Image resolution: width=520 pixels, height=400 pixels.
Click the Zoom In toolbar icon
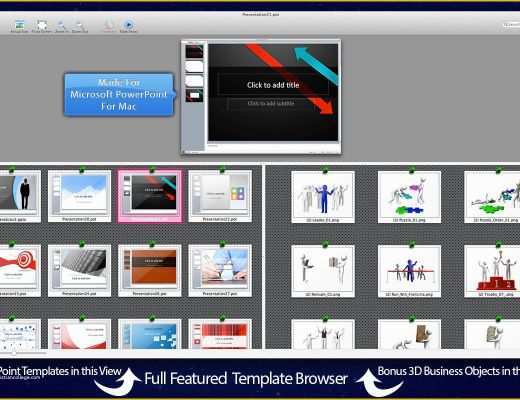[62, 26]
